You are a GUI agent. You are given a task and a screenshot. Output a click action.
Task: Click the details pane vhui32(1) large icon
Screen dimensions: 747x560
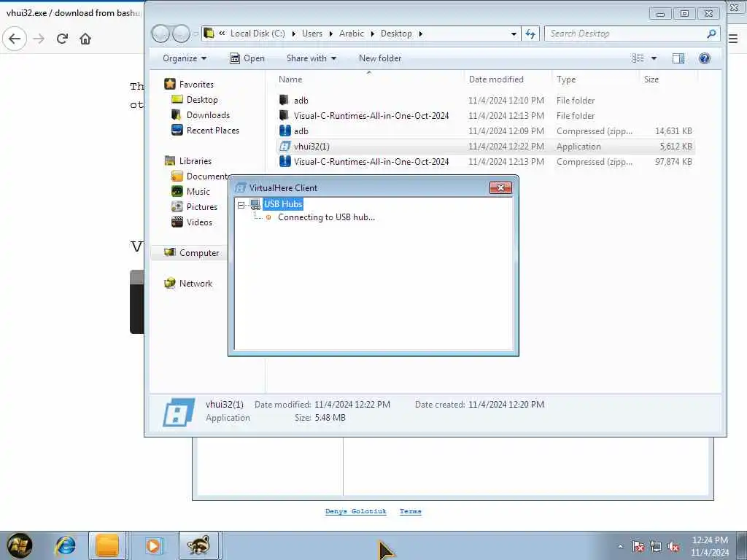pos(178,412)
